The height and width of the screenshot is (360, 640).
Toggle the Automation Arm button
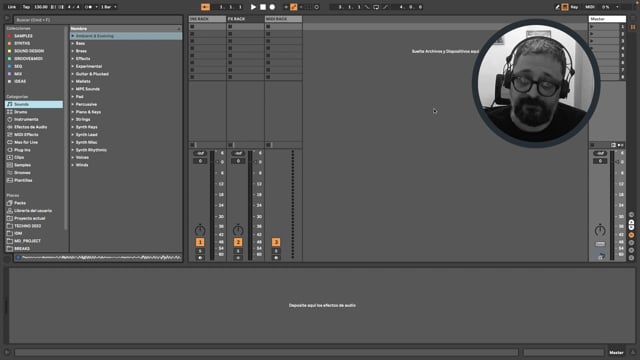pos(293,7)
